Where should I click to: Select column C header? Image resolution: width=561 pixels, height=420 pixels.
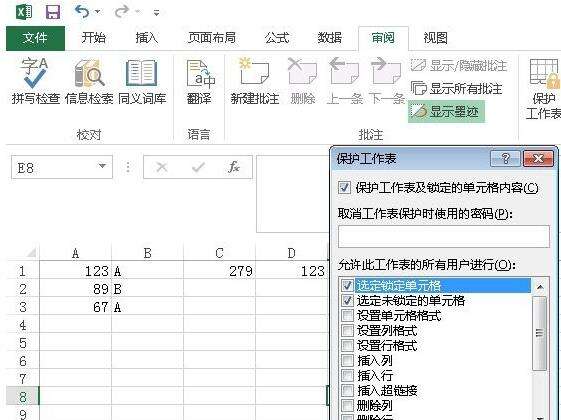219,253
